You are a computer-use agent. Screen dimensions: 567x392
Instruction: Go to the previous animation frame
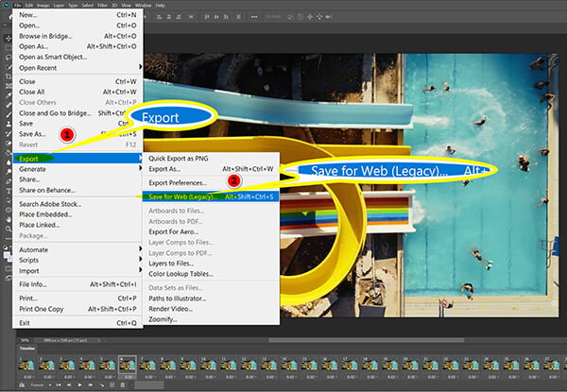(x=69, y=385)
